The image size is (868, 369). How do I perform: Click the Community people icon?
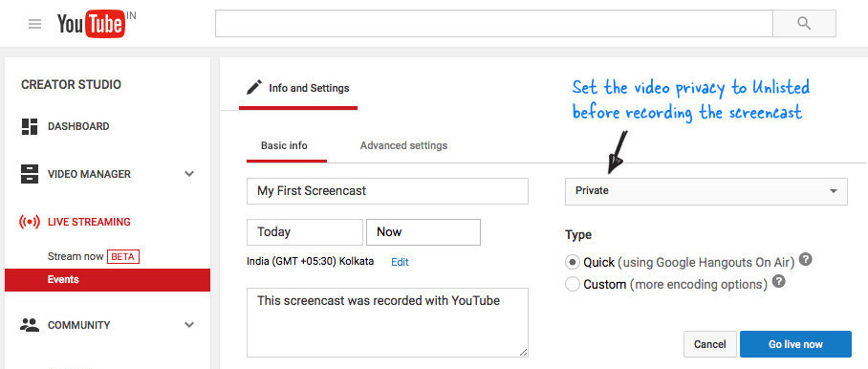(x=30, y=325)
